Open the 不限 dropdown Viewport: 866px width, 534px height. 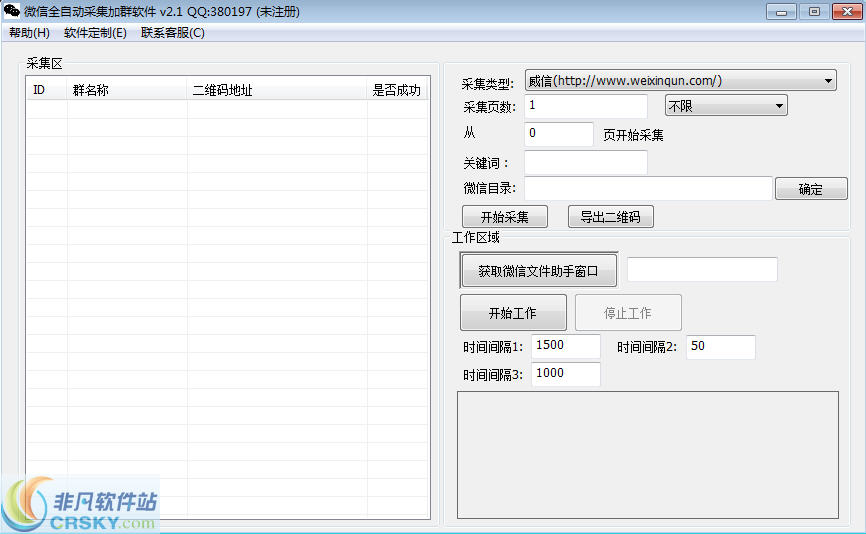[726, 106]
